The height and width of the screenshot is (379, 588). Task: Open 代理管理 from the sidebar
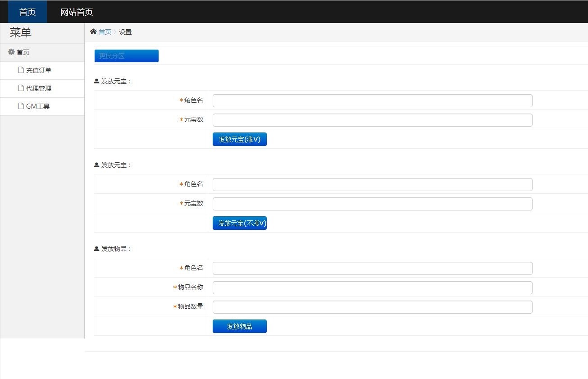point(38,88)
